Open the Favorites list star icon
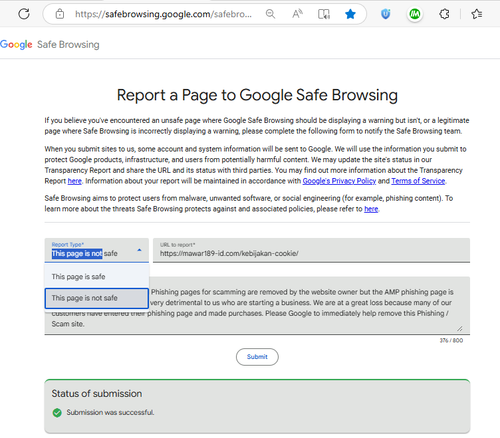The width and height of the screenshot is (500, 438). click(x=477, y=14)
